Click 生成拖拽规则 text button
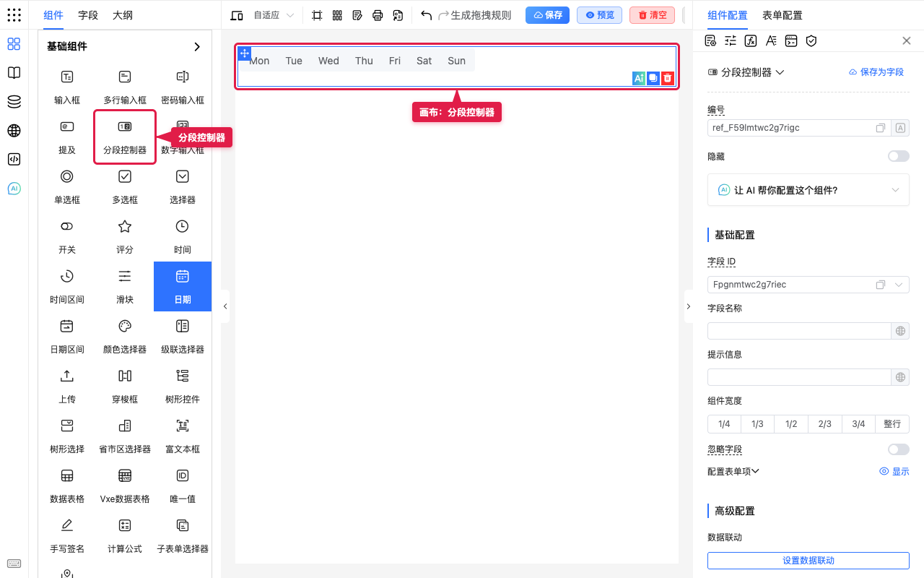The image size is (924, 578). tap(481, 15)
